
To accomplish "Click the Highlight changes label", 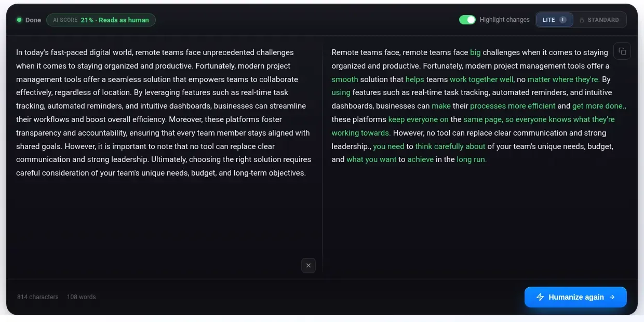I will (504, 20).
